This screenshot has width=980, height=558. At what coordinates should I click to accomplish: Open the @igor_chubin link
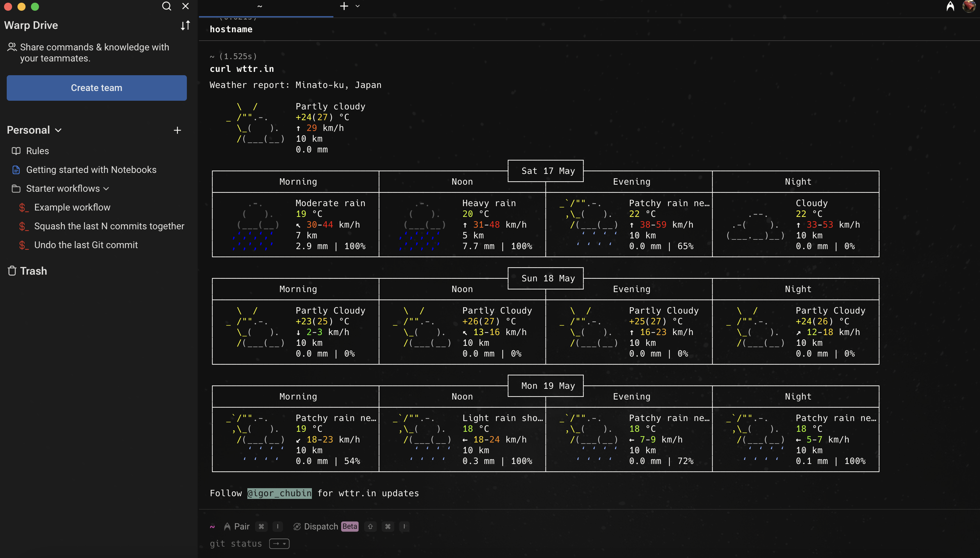pos(279,493)
